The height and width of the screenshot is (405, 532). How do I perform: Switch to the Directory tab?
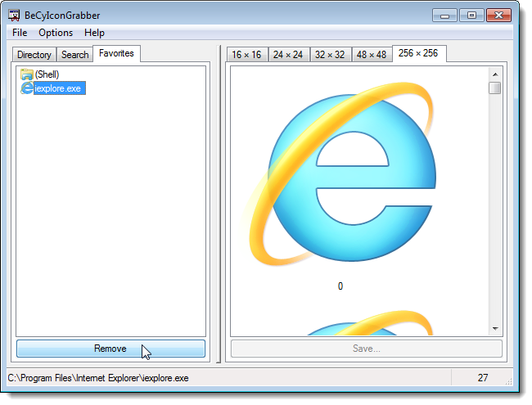(x=34, y=55)
